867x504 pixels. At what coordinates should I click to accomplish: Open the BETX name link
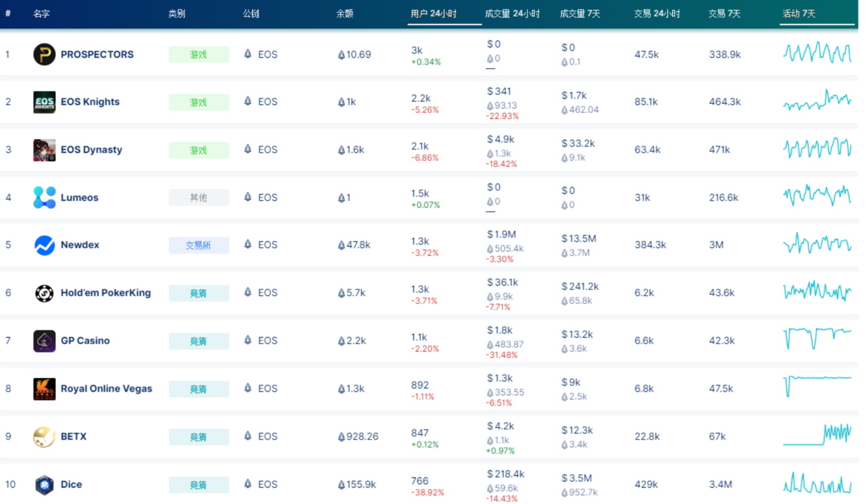[x=74, y=436]
